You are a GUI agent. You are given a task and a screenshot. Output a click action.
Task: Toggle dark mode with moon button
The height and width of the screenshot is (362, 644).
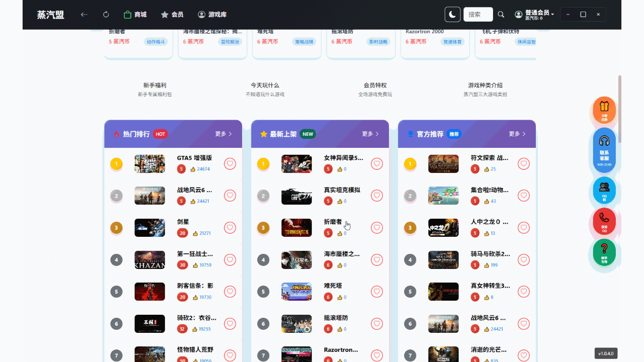click(x=452, y=15)
